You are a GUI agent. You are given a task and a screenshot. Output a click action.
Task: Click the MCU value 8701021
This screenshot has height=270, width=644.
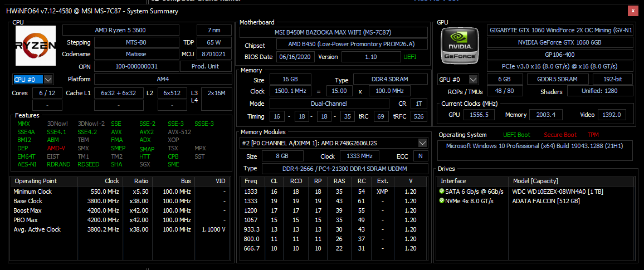tap(214, 54)
